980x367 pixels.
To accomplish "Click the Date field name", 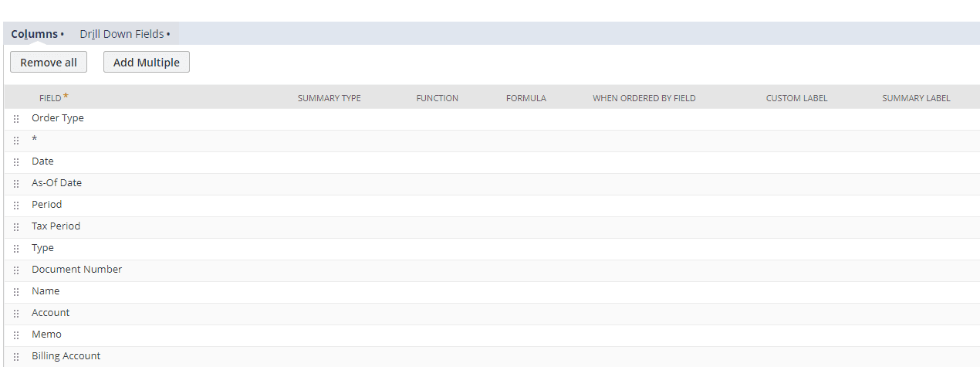I will click(42, 161).
